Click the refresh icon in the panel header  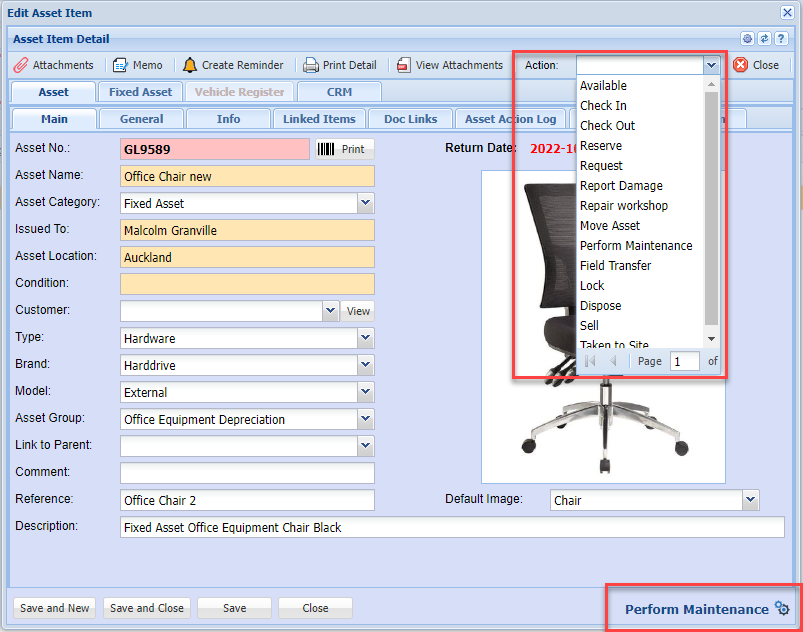[x=764, y=39]
